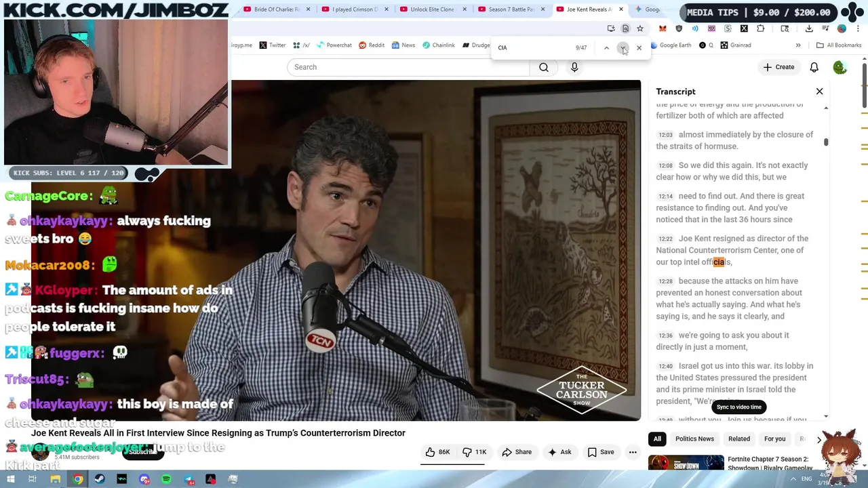Select the For you chip
Viewport: 868px width, 488px height.
(774, 439)
